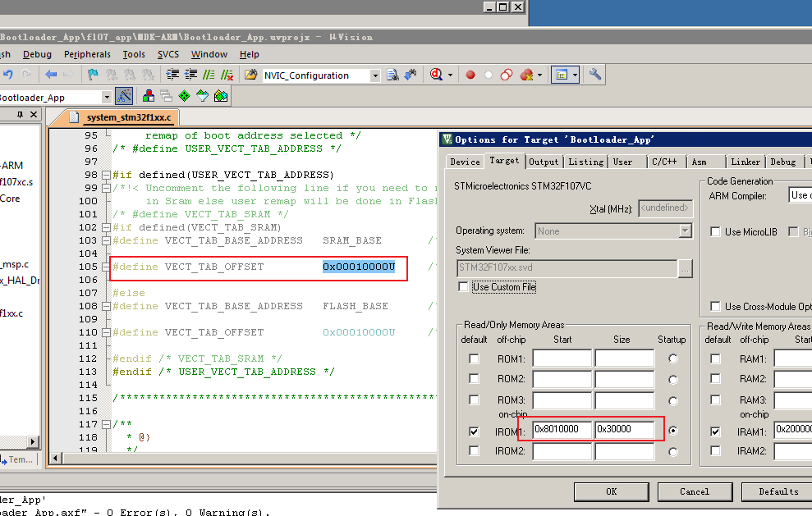Click the Find document search icon
The image size is (812, 516).
pyautogui.click(x=393, y=75)
